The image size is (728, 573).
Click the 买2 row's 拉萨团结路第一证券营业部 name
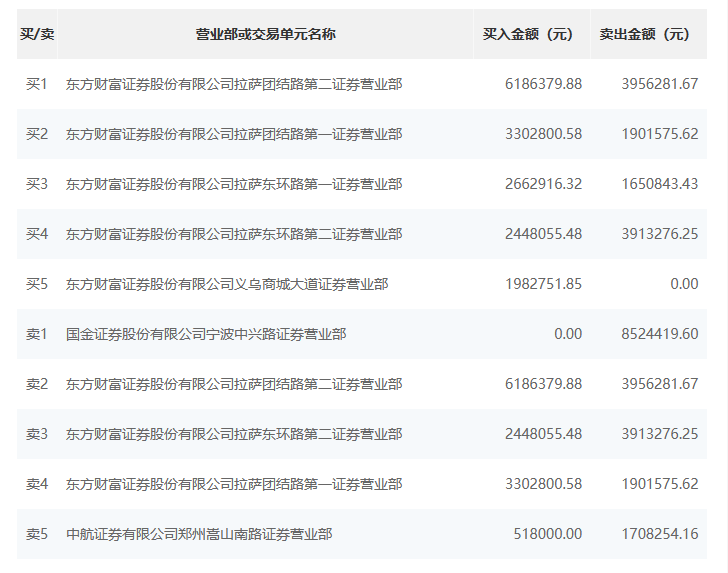234,134
